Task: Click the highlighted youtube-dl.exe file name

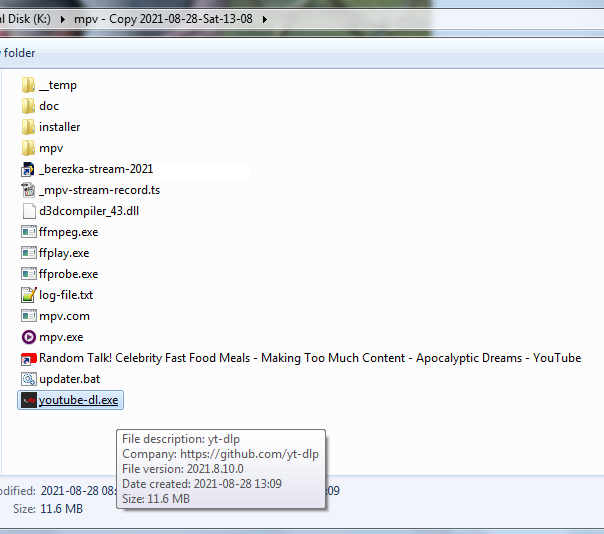Action: coord(79,400)
